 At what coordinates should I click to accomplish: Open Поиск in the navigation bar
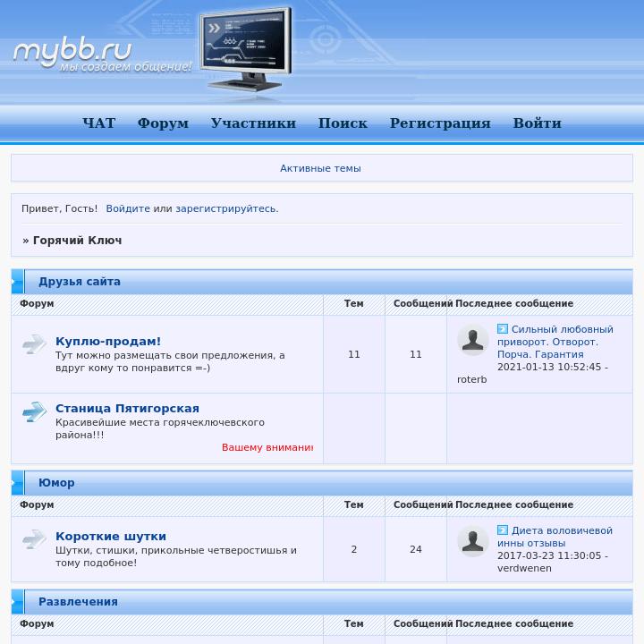343,123
